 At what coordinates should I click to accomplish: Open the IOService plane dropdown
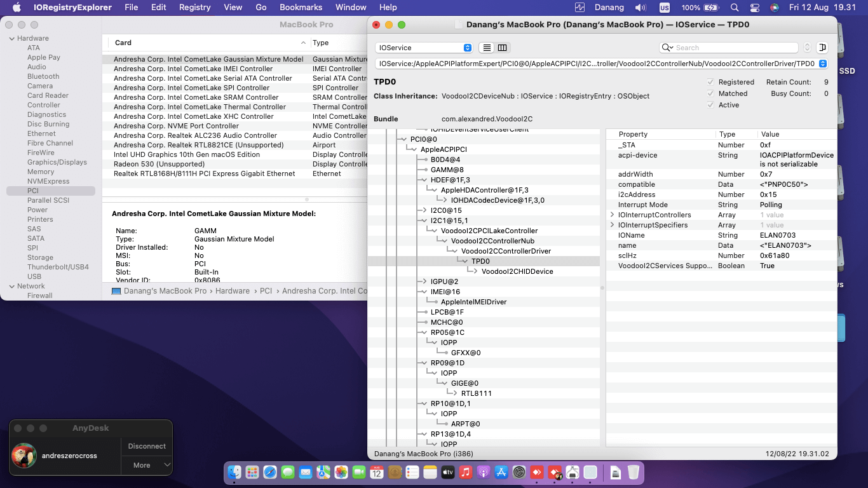[424, 48]
